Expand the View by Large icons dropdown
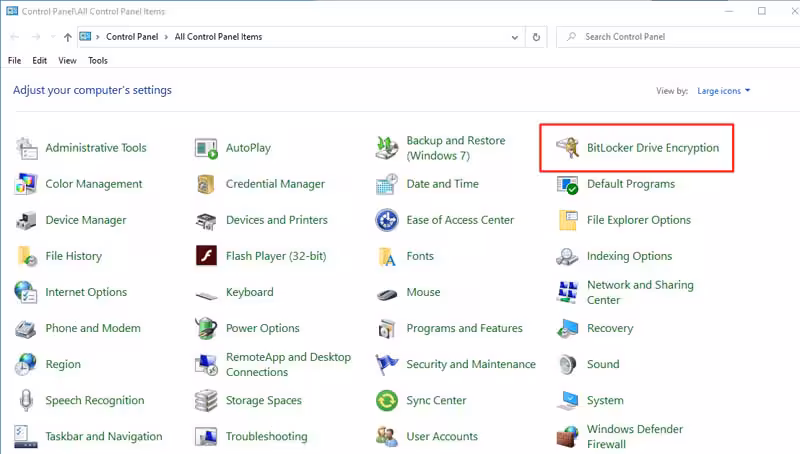The image size is (800, 454). 723,91
